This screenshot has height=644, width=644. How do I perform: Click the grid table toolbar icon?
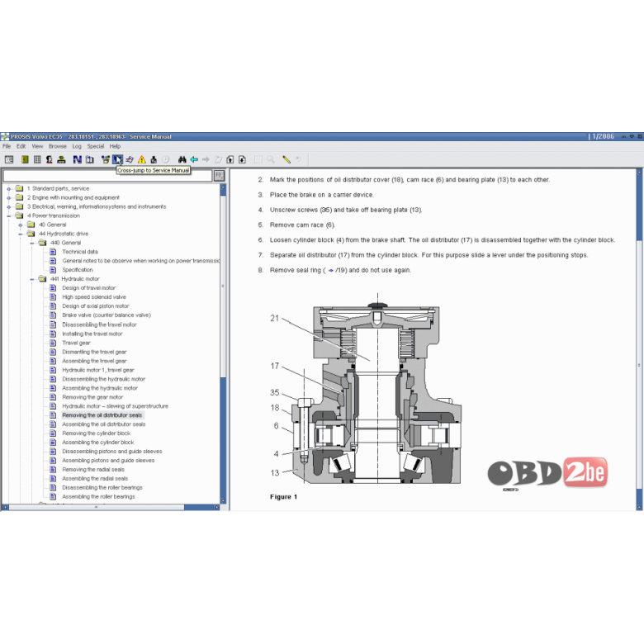click(37, 159)
